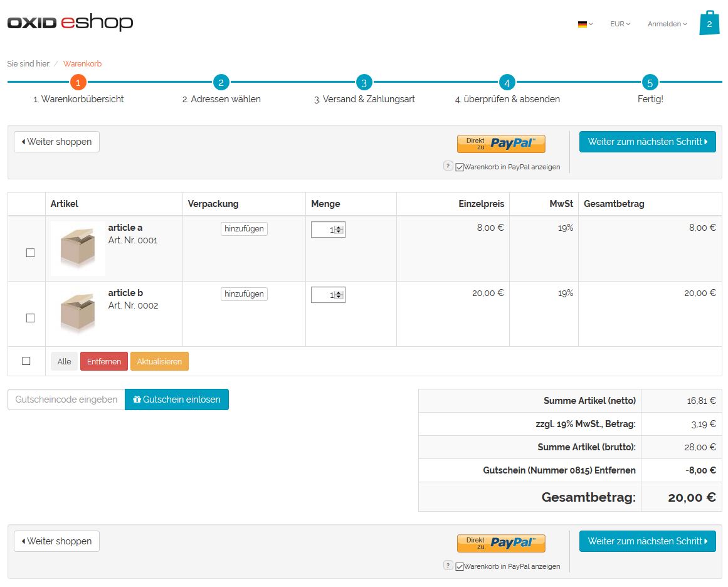Select the checkbox for article b
The width and height of the screenshot is (728, 587).
(30, 318)
